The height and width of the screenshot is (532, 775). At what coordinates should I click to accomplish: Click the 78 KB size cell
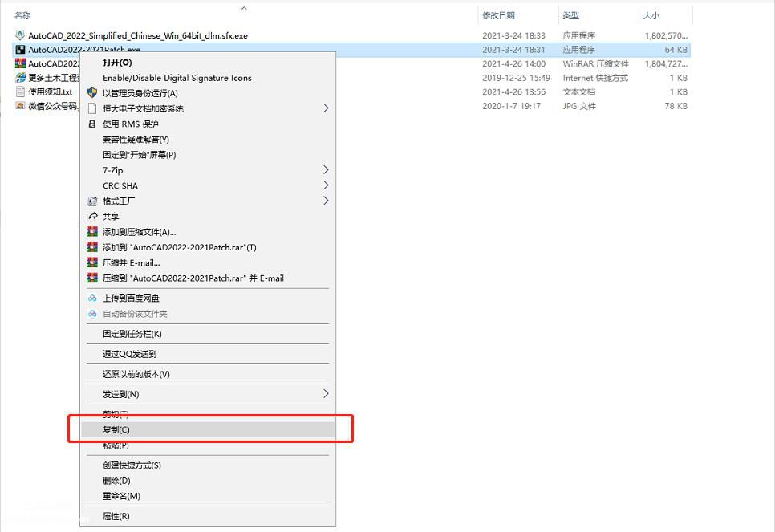(x=676, y=105)
